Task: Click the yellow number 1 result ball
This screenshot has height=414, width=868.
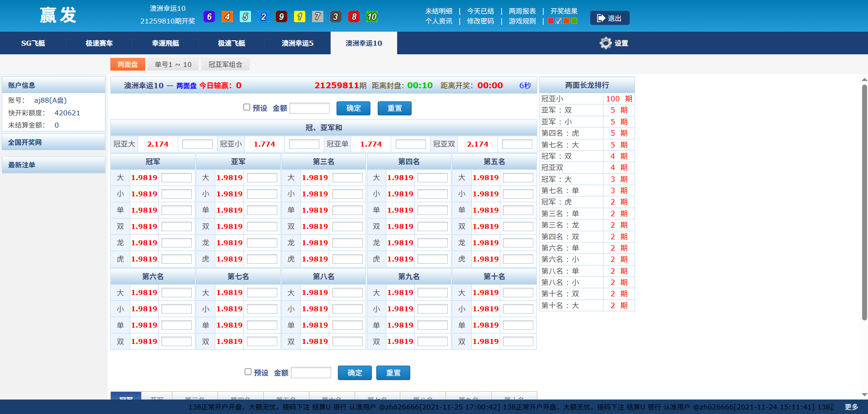Action: [299, 17]
